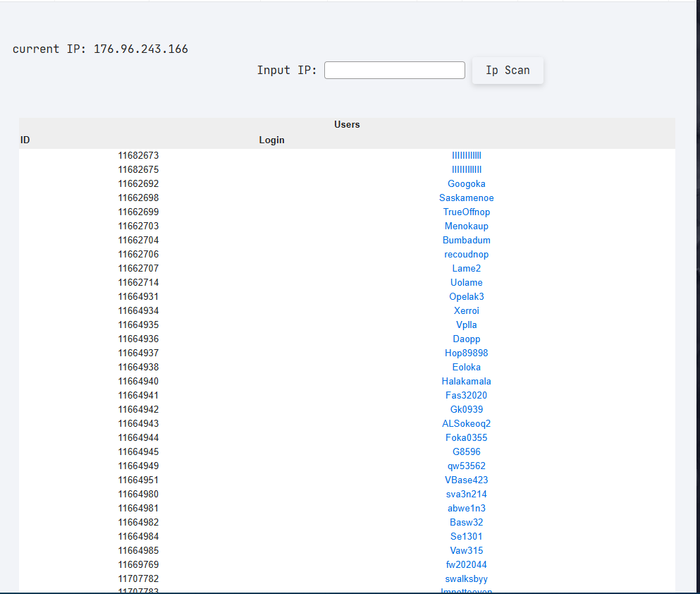The image size is (700, 594).
Task: Follow the Daopp login link
Action: (467, 339)
